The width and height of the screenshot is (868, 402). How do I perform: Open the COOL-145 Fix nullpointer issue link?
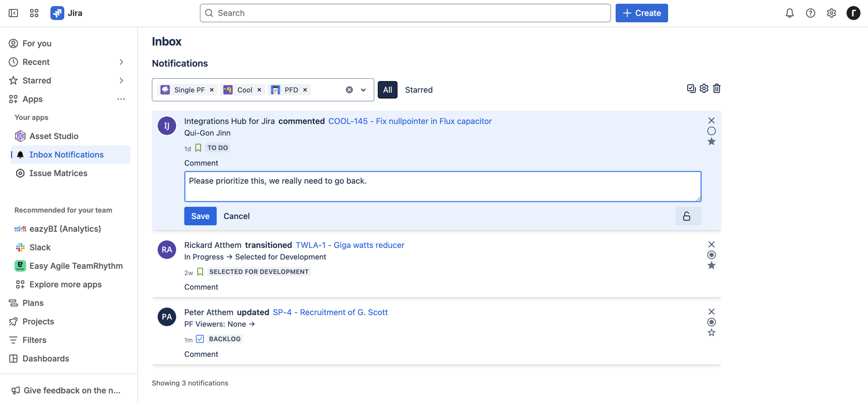[409, 121]
